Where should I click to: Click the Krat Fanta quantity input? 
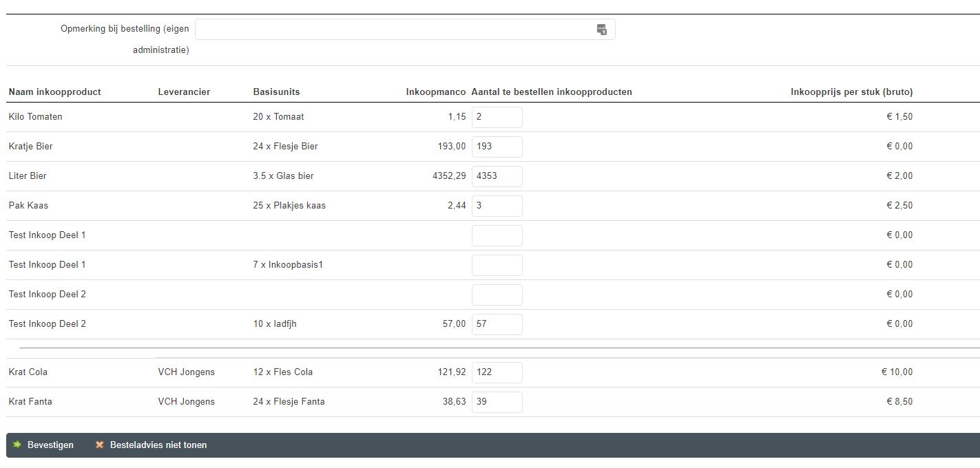(x=497, y=402)
